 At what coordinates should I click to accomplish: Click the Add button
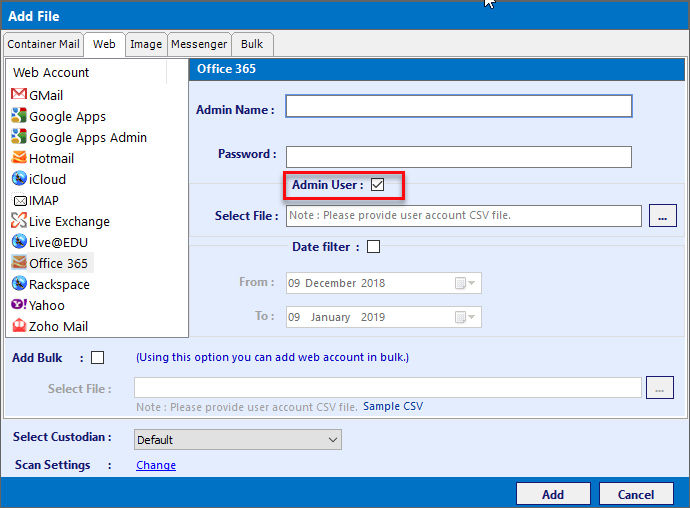(x=553, y=494)
